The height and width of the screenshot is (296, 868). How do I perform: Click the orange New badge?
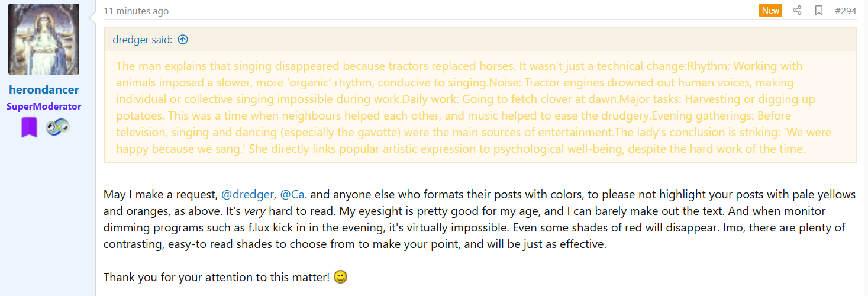point(770,11)
